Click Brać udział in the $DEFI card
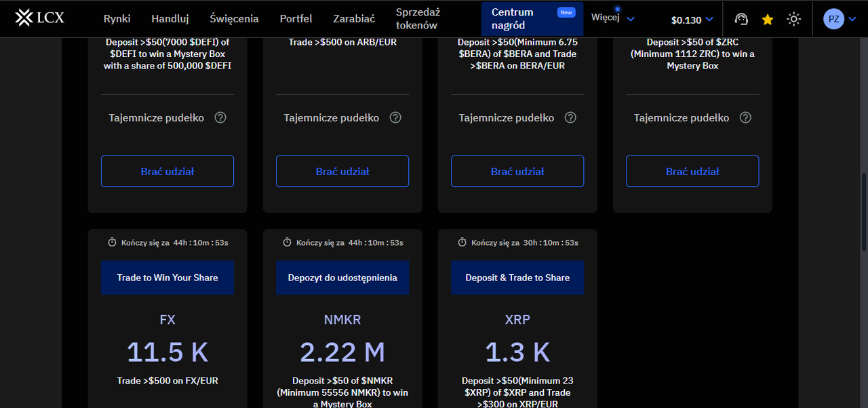Viewport: 868px width, 408px height. (x=167, y=171)
